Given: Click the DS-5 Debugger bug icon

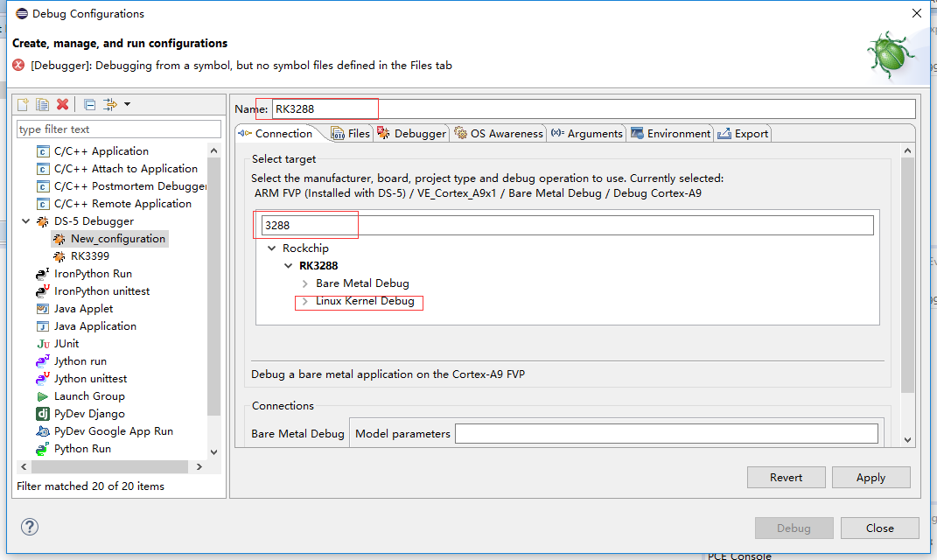Looking at the screenshot, I should pos(42,221).
